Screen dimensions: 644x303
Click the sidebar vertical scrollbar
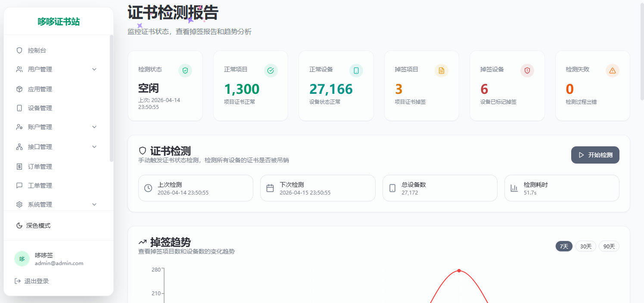112,98
